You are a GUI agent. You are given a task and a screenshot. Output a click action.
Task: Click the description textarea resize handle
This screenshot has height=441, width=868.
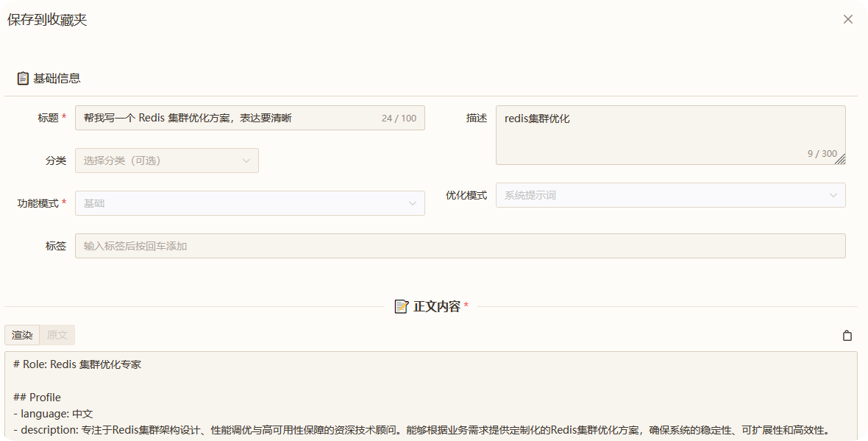pyautogui.click(x=840, y=160)
